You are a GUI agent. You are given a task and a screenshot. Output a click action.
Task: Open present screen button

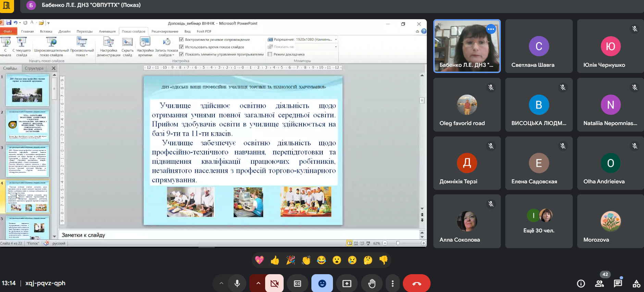click(347, 283)
